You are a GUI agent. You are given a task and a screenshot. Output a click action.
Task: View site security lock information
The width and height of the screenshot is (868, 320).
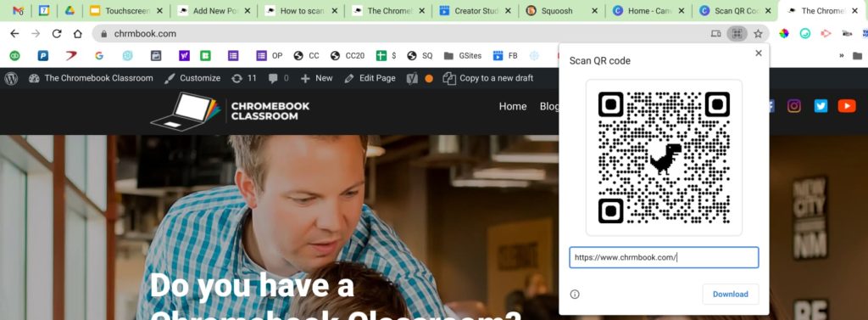click(x=103, y=34)
